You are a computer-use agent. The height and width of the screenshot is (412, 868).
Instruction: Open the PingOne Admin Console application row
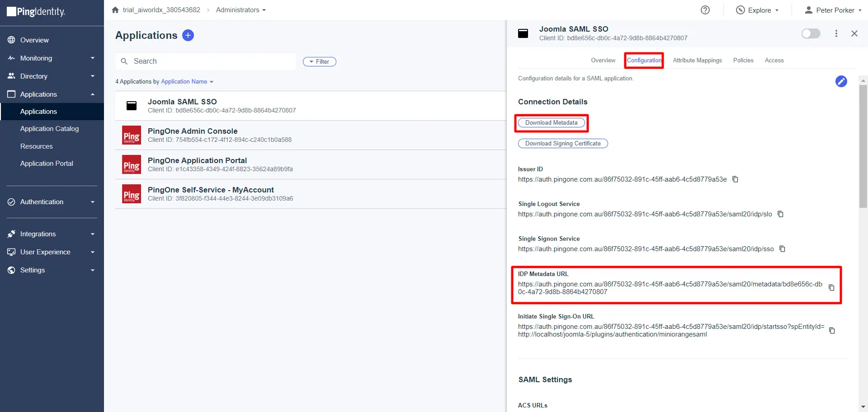tap(311, 135)
